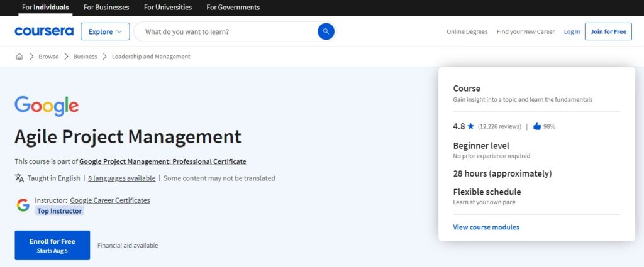Click Learn at your own pace text

tap(484, 202)
